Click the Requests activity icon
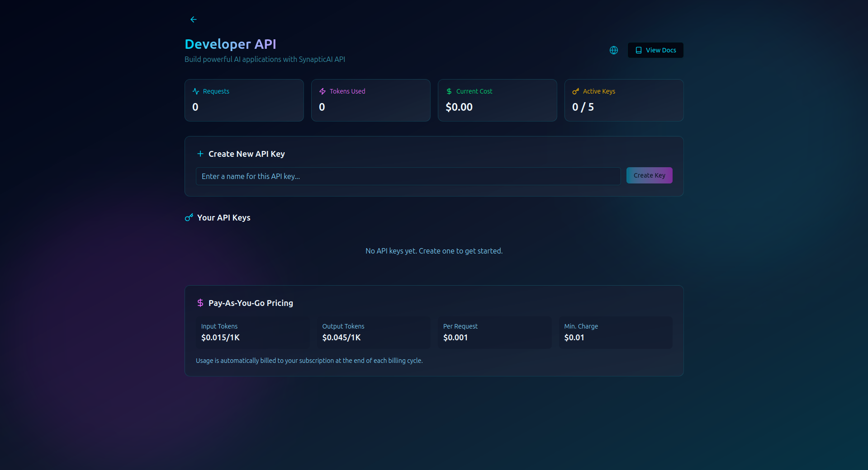868x470 pixels. (195, 91)
